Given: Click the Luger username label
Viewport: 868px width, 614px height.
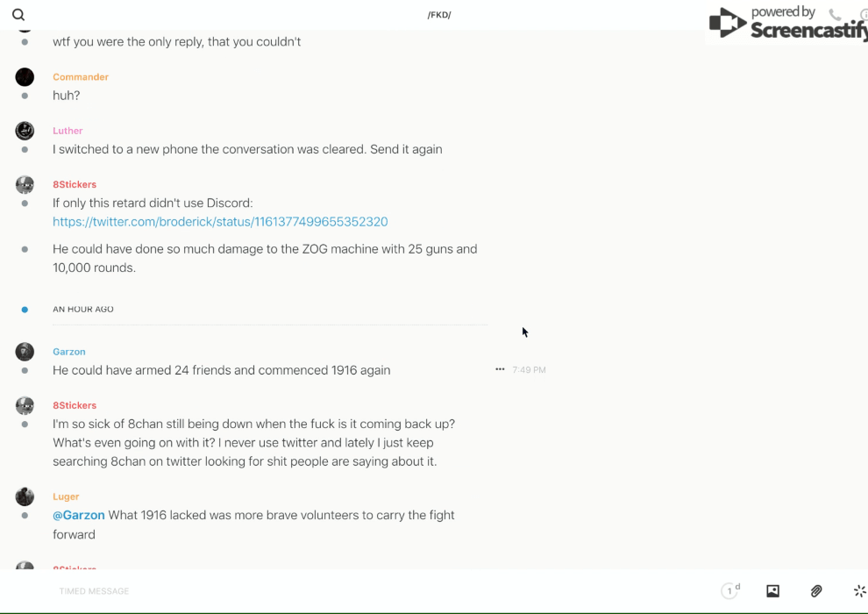Looking at the screenshot, I should (x=66, y=496).
